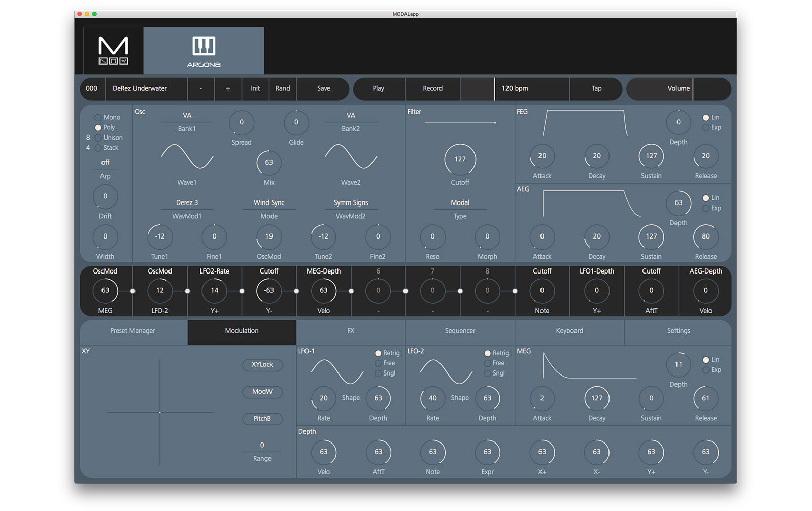Open the Derez 3 WavMod1 selector
Viewport: 812px width, 511px height.
coord(187,203)
